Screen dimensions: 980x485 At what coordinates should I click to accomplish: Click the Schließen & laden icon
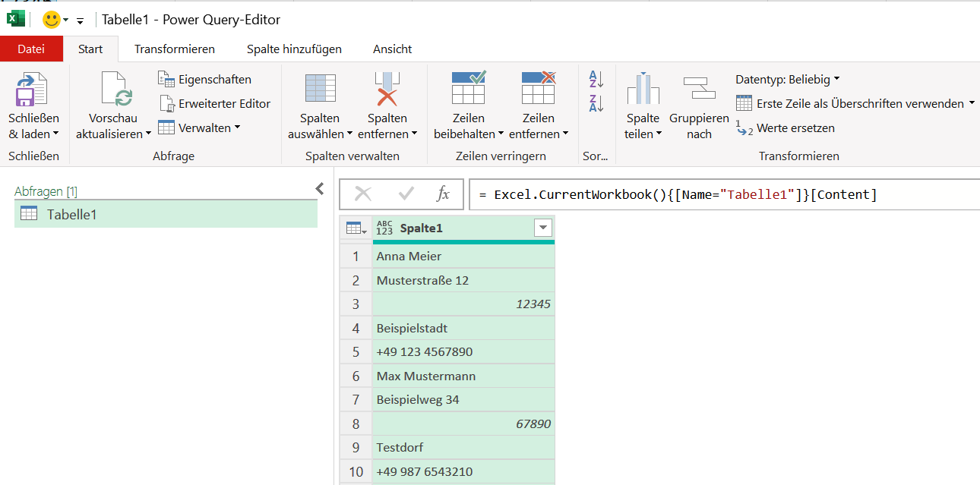tap(32, 90)
